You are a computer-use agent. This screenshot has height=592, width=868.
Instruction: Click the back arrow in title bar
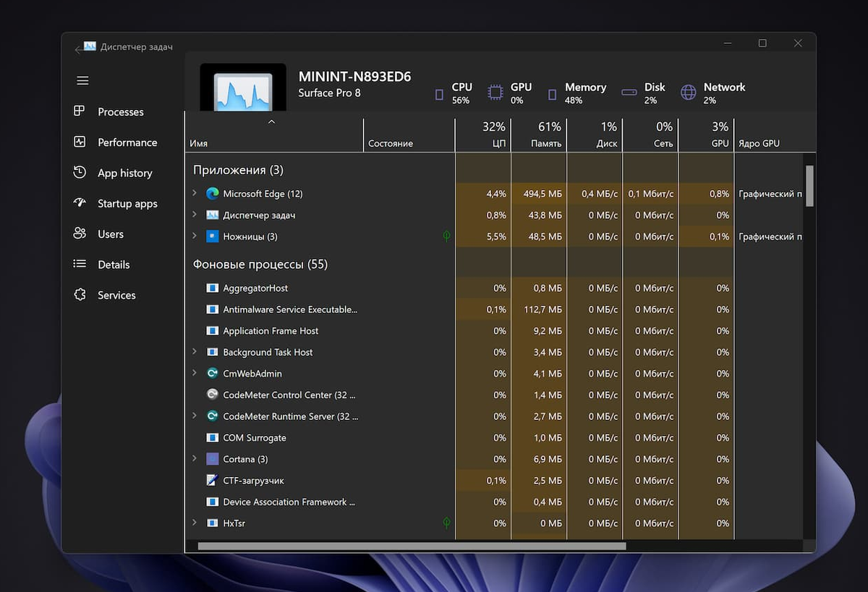[x=77, y=50]
